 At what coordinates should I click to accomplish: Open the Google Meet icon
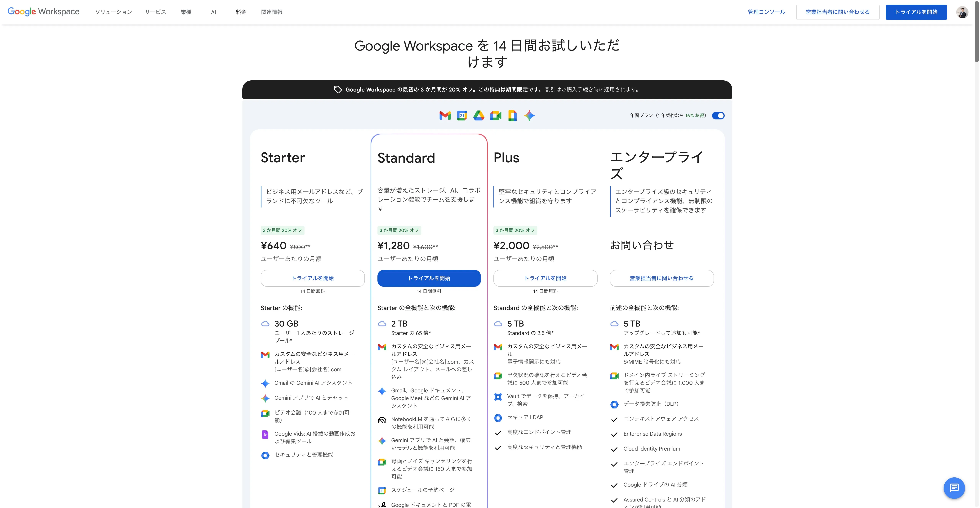click(496, 115)
